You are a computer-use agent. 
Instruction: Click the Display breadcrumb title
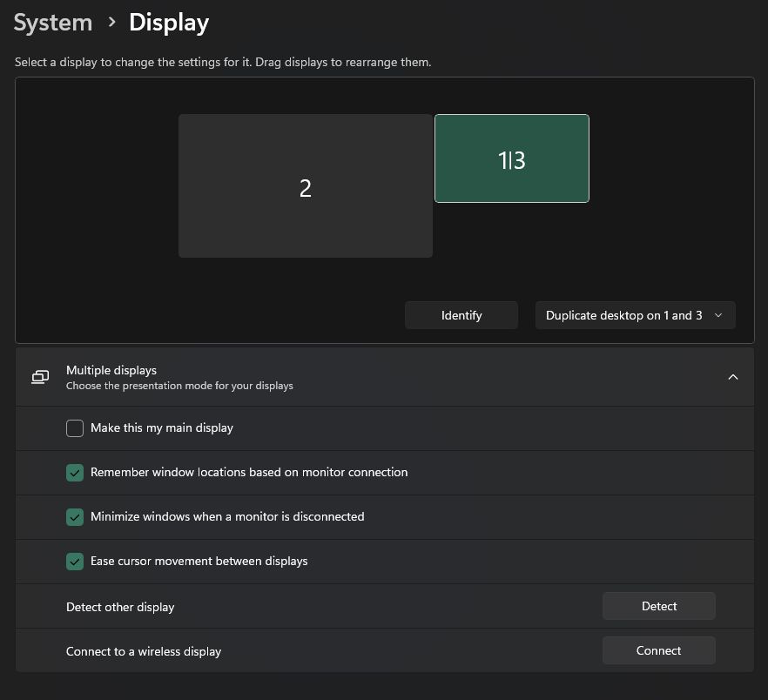point(169,23)
